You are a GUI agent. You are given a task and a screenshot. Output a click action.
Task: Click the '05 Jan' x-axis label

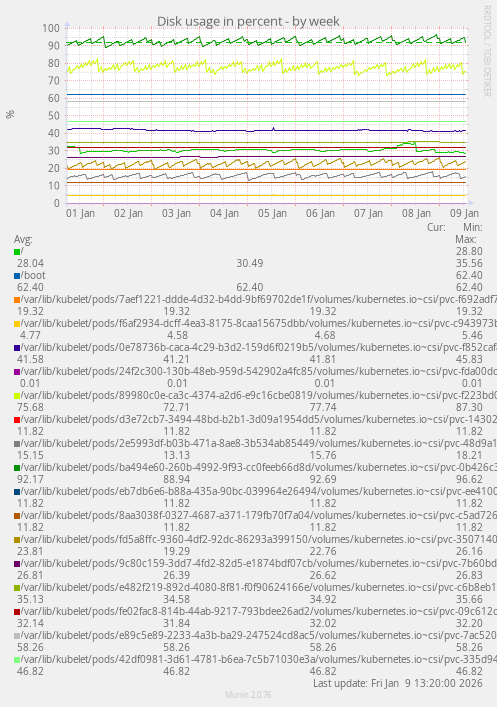272,213
